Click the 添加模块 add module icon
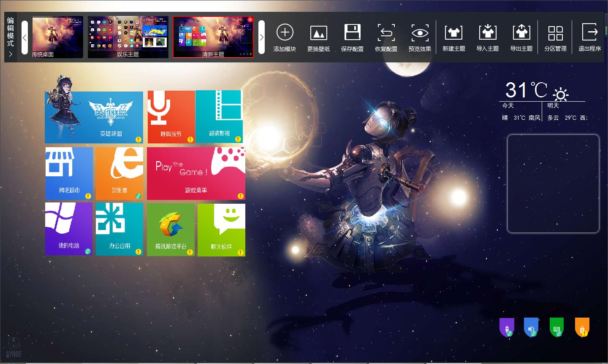The width and height of the screenshot is (608, 364). (x=285, y=32)
